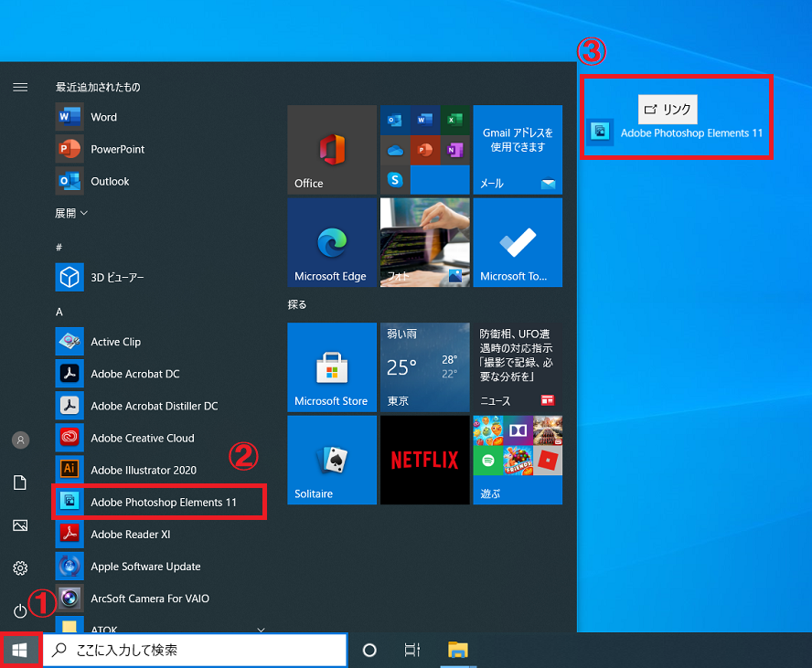
Task: Launch Active Clip
Action: [161, 342]
